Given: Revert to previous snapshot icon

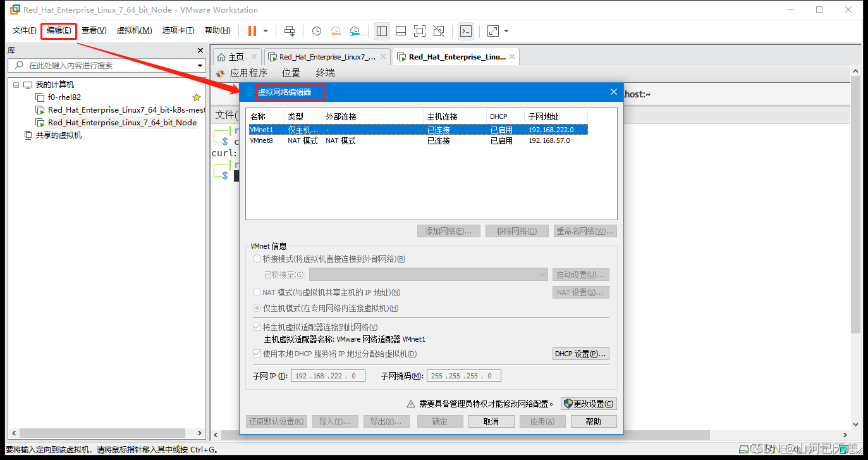Looking at the screenshot, I should pyautogui.click(x=336, y=31).
